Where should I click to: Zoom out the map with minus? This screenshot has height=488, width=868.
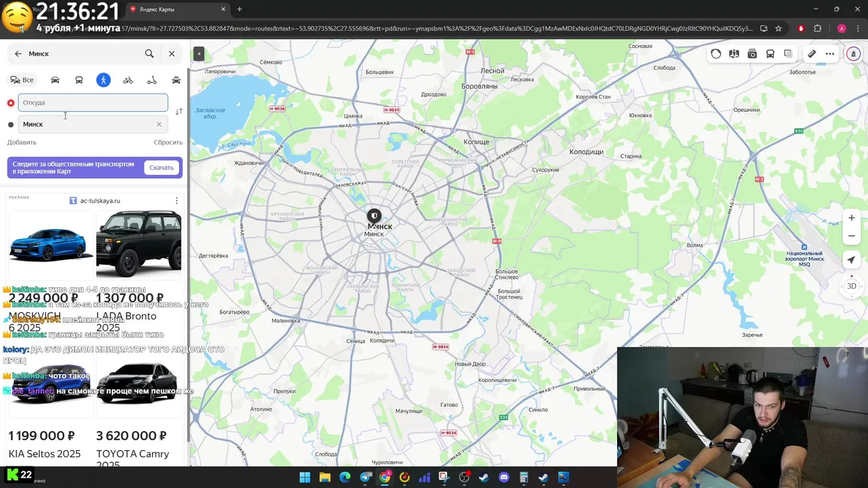[x=852, y=236]
